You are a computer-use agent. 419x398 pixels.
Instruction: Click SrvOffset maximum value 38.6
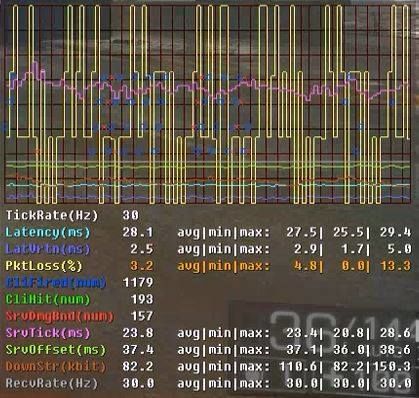click(x=395, y=350)
